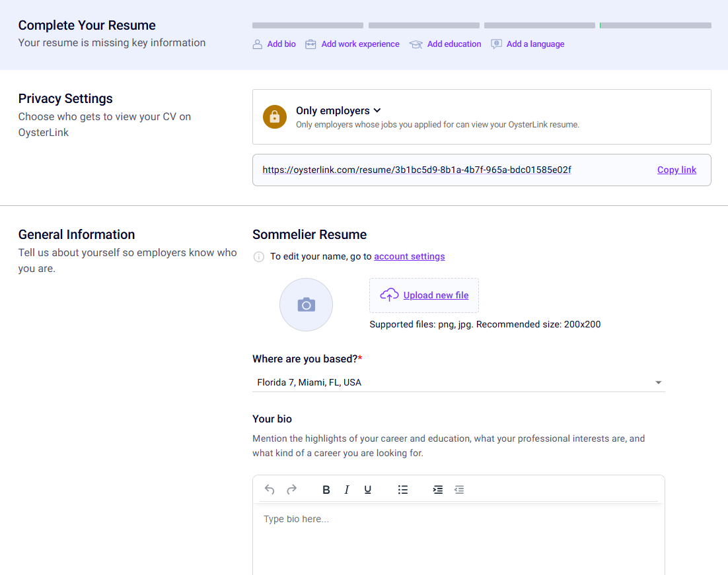Open the Only employers privacy dropdown
Viewport: 728px width, 575px height.
(338, 110)
